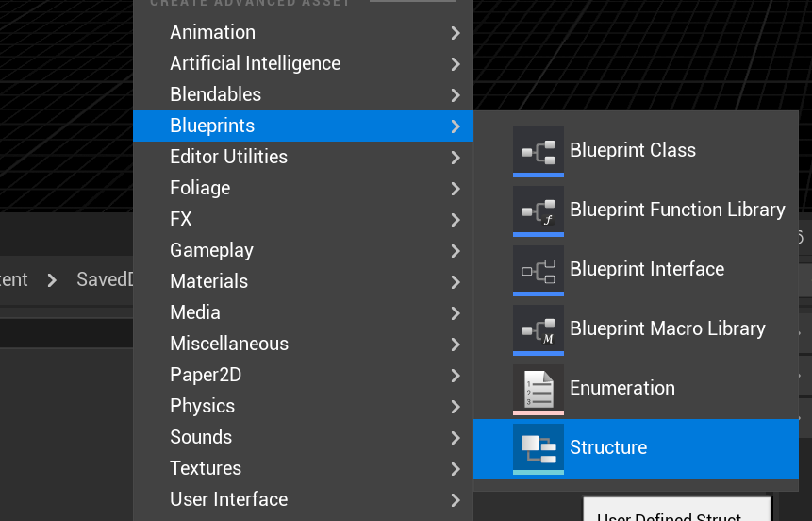Open the Media category
Image resolution: width=812 pixels, height=521 pixels.
click(x=303, y=312)
